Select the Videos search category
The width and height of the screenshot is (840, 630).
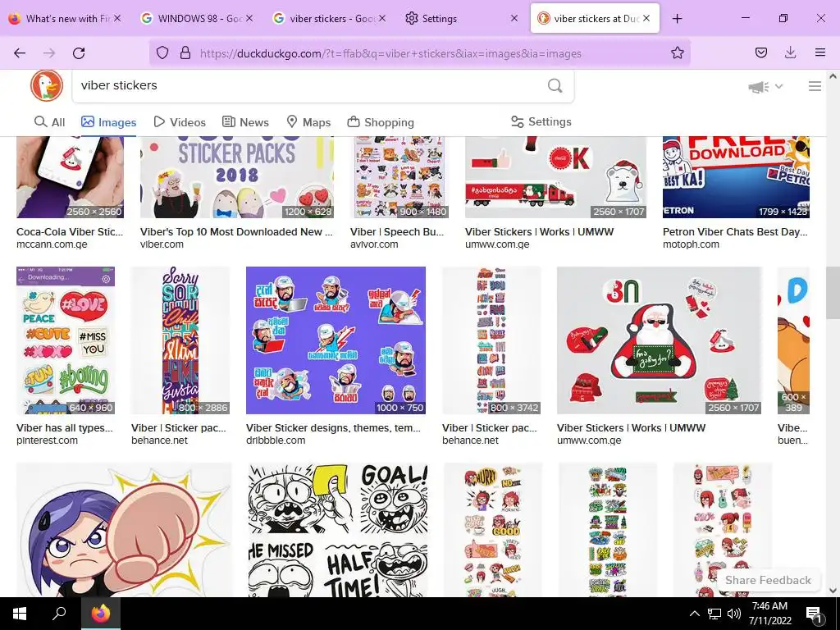click(x=180, y=122)
